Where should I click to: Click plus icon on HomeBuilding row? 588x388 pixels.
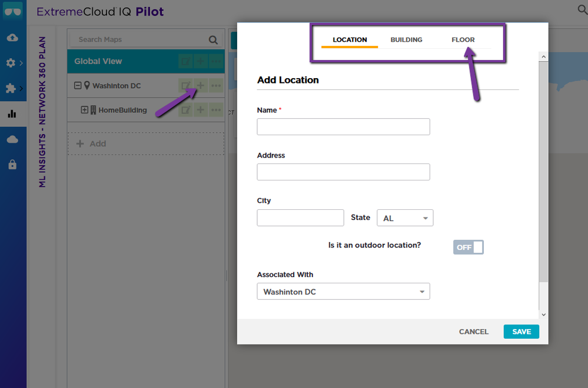coord(201,110)
